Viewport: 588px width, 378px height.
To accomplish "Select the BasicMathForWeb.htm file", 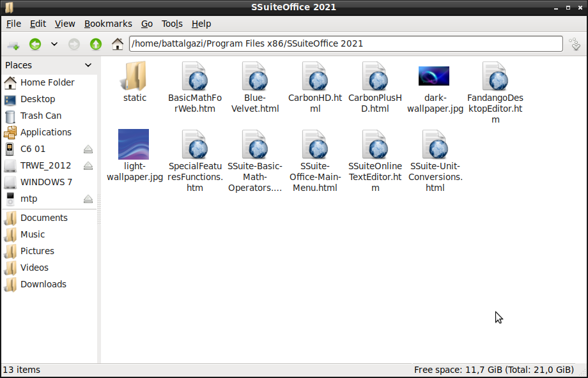I will pyautogui.click(x=195, y=87).
